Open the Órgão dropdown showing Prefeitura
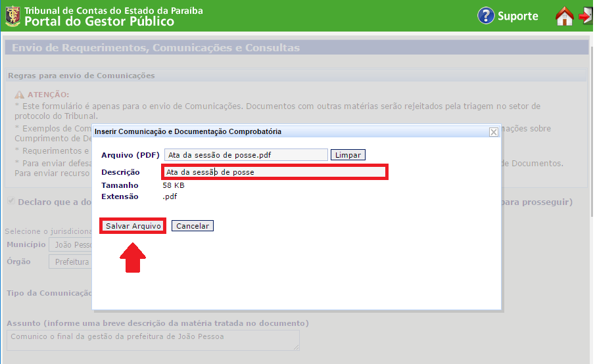 (70, 262)
